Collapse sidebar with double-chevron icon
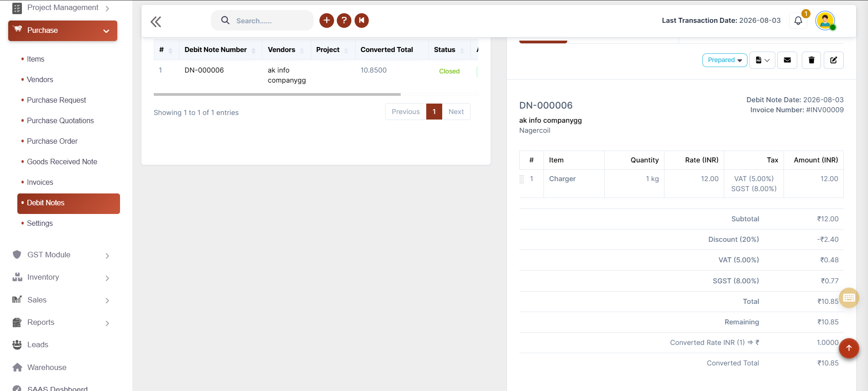This screenshot has width=868, height=391. coord(156,21)
